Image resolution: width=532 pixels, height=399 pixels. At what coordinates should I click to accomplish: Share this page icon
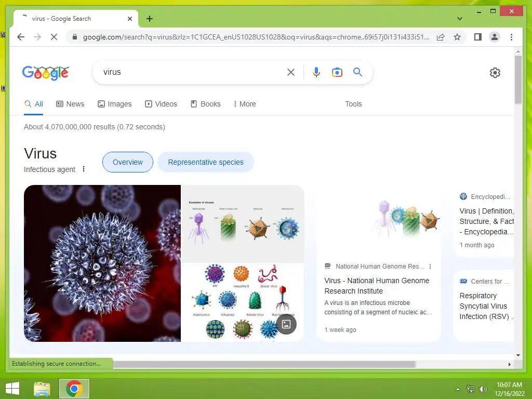(x=441, y=37)
